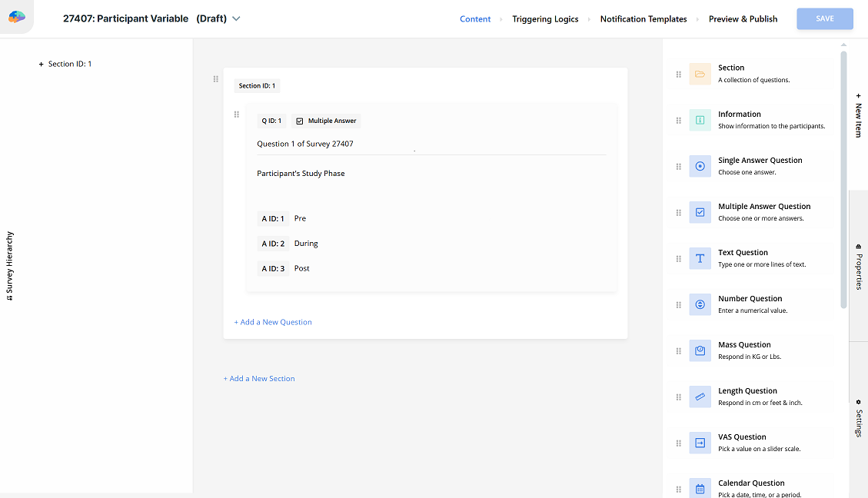Screen dimensions: 868x498
Task: Switch to Triggering Logics tab
Action: pyautogui.click(x=545, y=19)
